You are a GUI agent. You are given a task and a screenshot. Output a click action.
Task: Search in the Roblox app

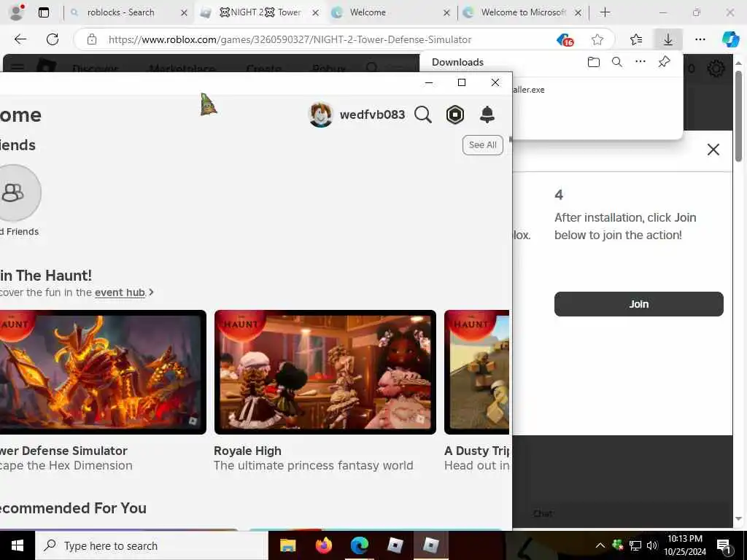(422, 114)
